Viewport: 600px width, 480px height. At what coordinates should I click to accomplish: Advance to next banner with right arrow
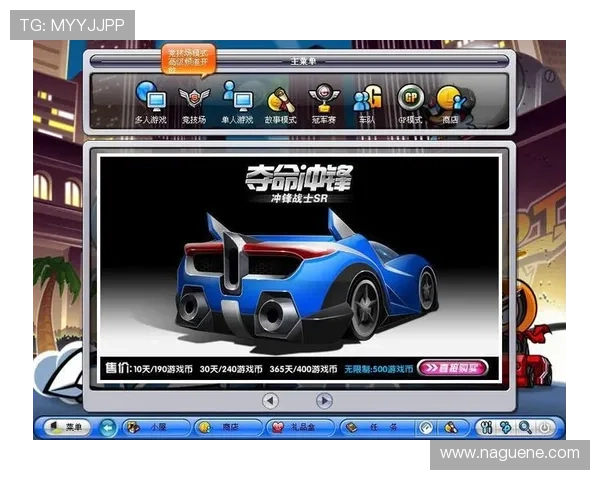point(324,400)
